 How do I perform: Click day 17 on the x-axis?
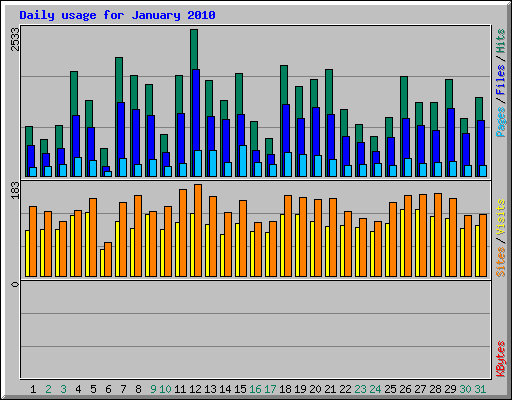(270, 389)
